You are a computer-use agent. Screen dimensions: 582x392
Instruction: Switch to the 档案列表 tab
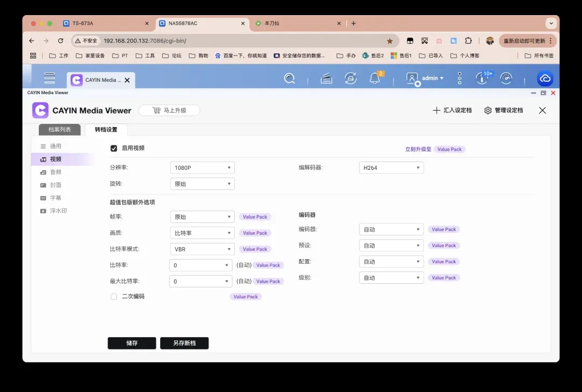(x=59, y=130)
